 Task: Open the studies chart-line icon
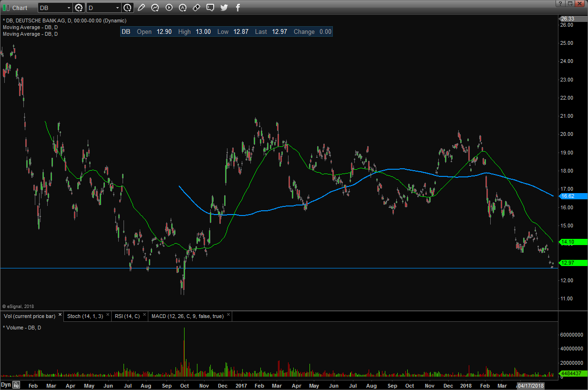point(155,8)
